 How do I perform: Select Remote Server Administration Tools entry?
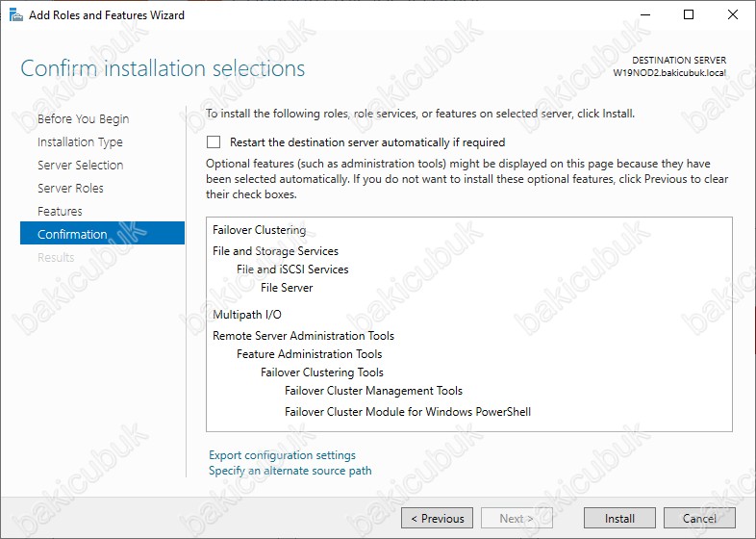[303, 336]
